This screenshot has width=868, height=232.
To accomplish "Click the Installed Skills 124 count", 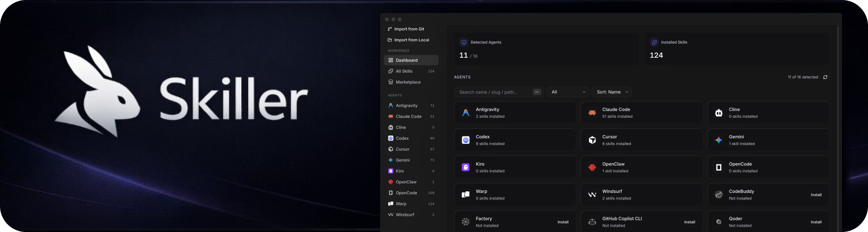I will pyautogui.click(x=656, y=55).
